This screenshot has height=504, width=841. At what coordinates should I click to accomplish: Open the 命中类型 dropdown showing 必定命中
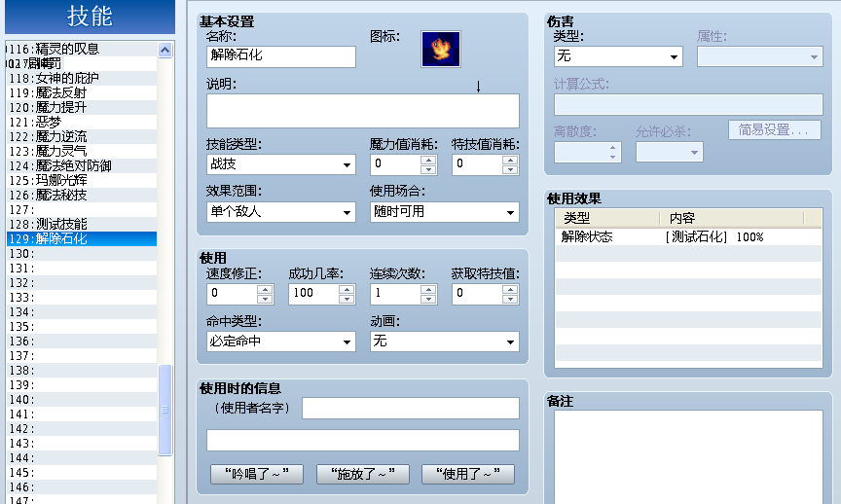(281, 342)
